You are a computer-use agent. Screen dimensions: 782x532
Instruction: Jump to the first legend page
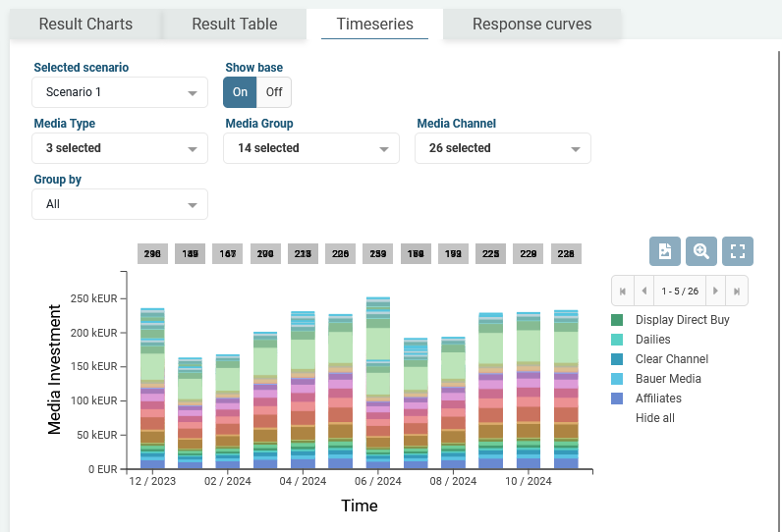622,292
